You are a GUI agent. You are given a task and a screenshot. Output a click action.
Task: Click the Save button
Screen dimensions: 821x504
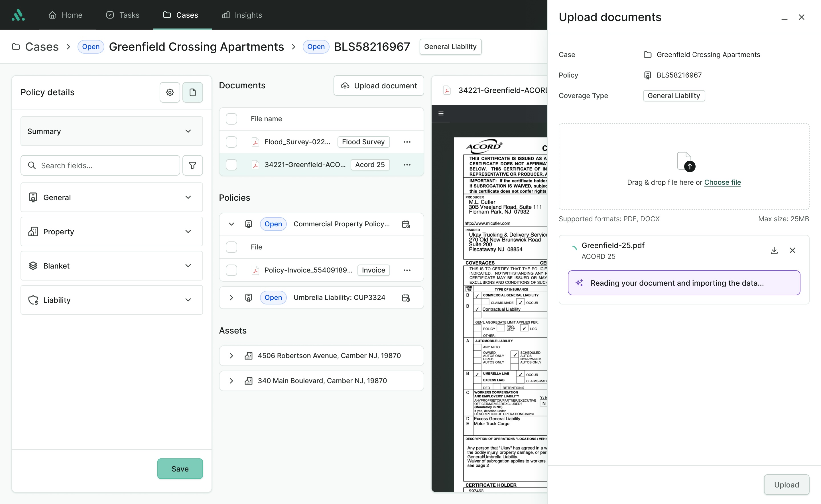point(180,469)
